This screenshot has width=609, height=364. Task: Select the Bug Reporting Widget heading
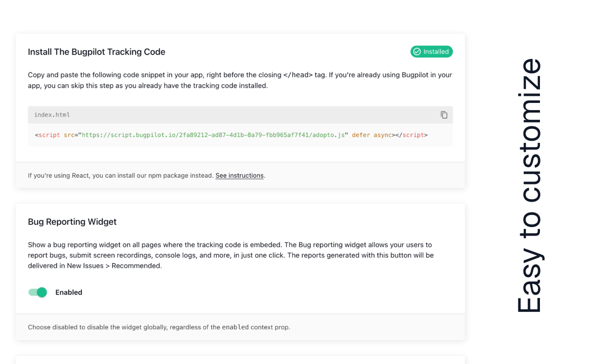coord(72,222)
